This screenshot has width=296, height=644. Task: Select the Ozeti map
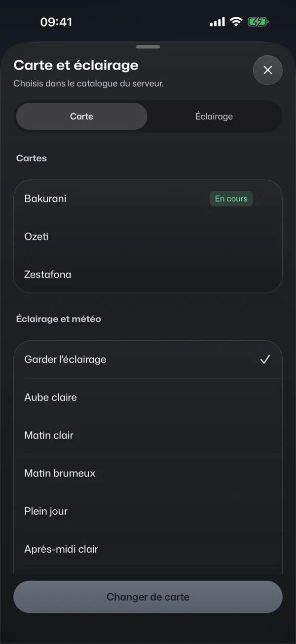point(148,237)
